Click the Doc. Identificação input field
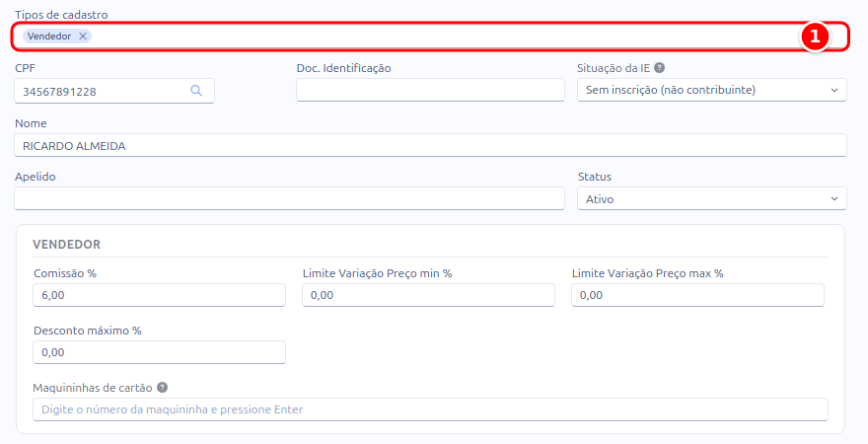Image resolution: width=868 pixels, height=444 pixels. point(430,90)
